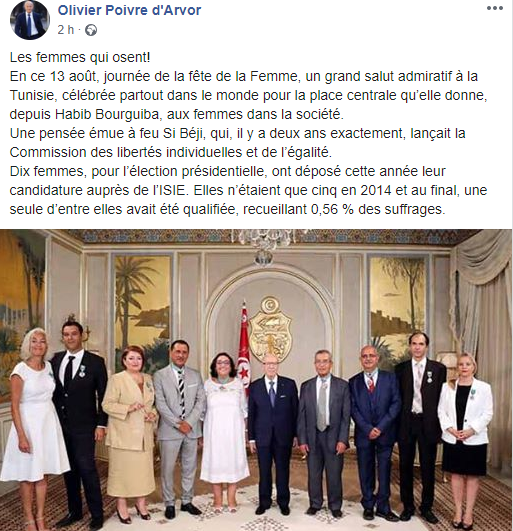Click the painted wall panel on the right
The height and width of the screenshot is (531, 513).
click(x=397, y=305)
